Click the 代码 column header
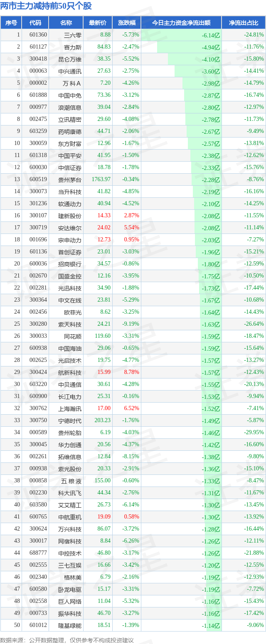The image size is (266, 644). [35, 23]
